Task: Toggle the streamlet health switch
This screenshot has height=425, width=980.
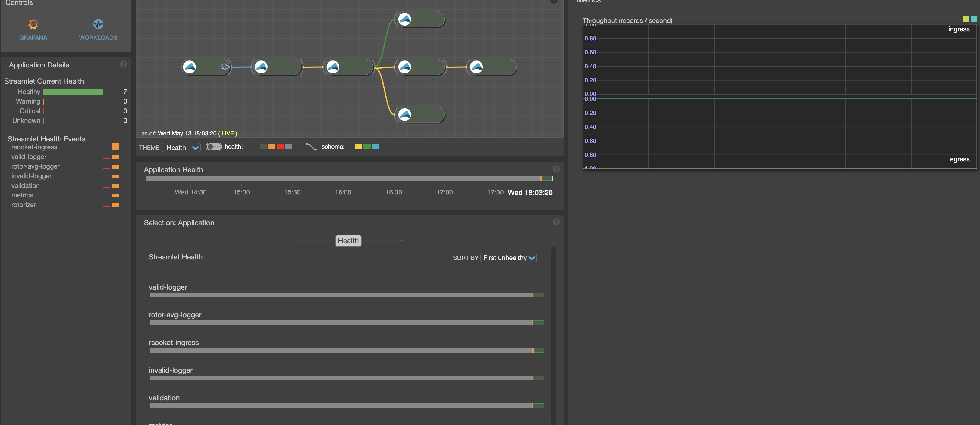Action: pyautogui.click(x=213, y=147)
